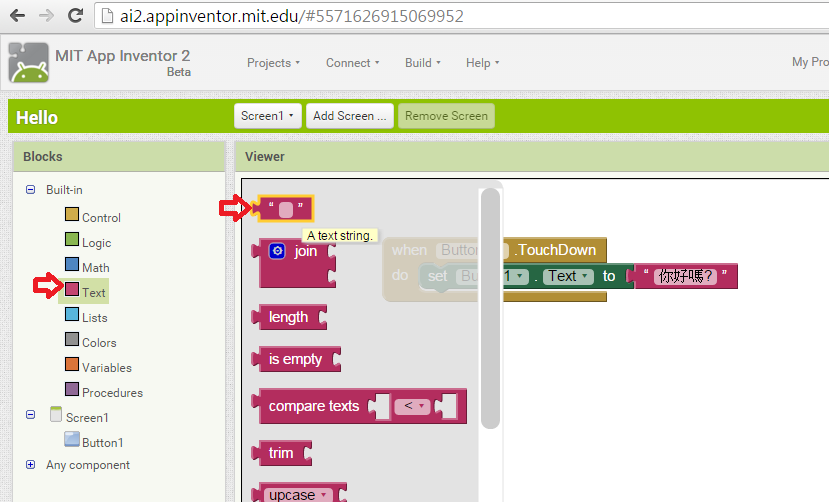
Task: Click the MIT App Inventor android logo
Action: (x=29, y=62)
